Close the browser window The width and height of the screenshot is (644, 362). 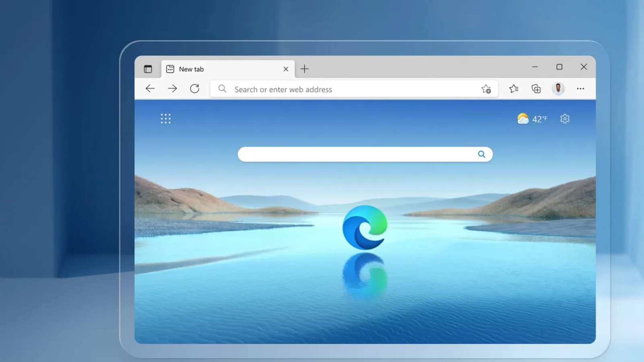(584, 67)
